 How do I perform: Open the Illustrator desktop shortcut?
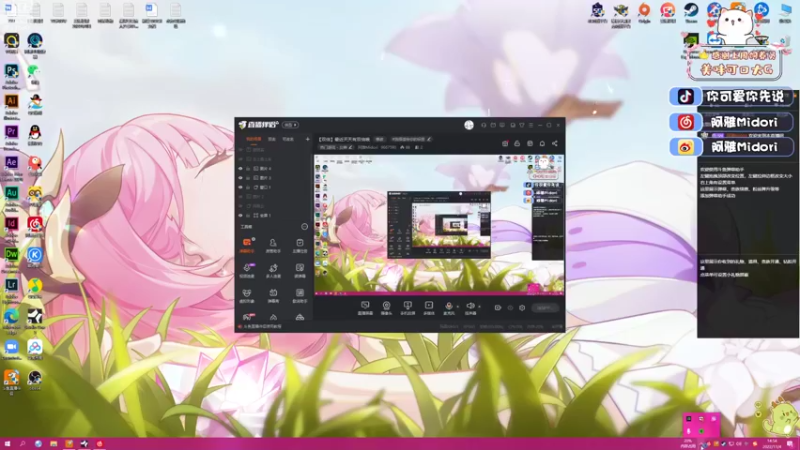click(11, 106)
